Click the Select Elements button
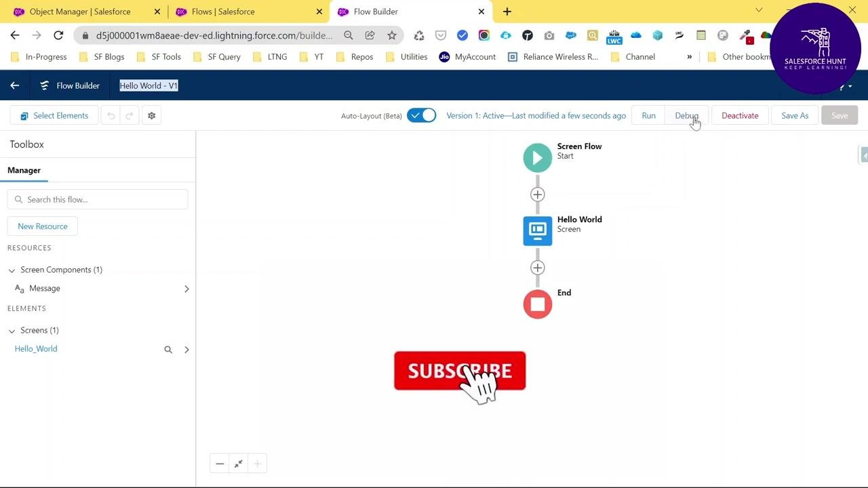 (x=54, y=116)
